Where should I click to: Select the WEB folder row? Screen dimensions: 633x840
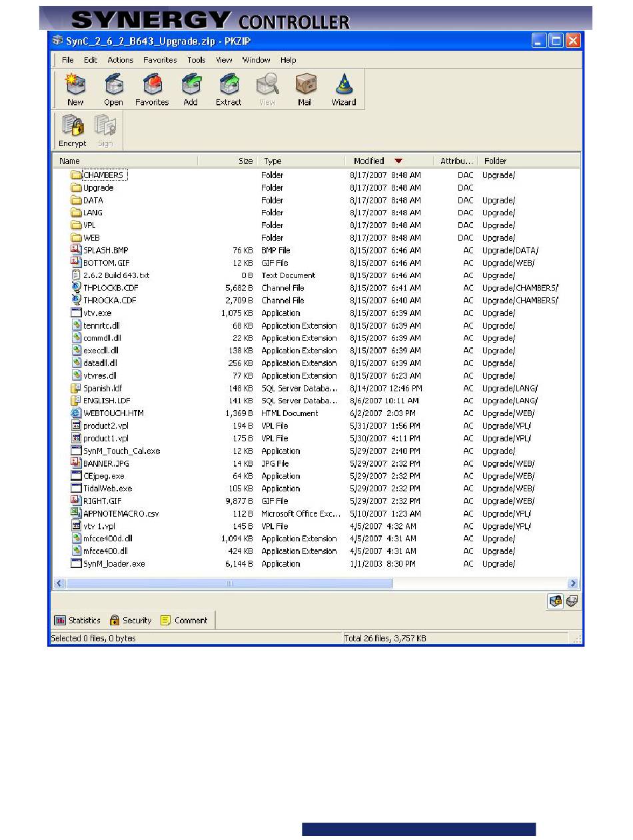tap(316, 238)
